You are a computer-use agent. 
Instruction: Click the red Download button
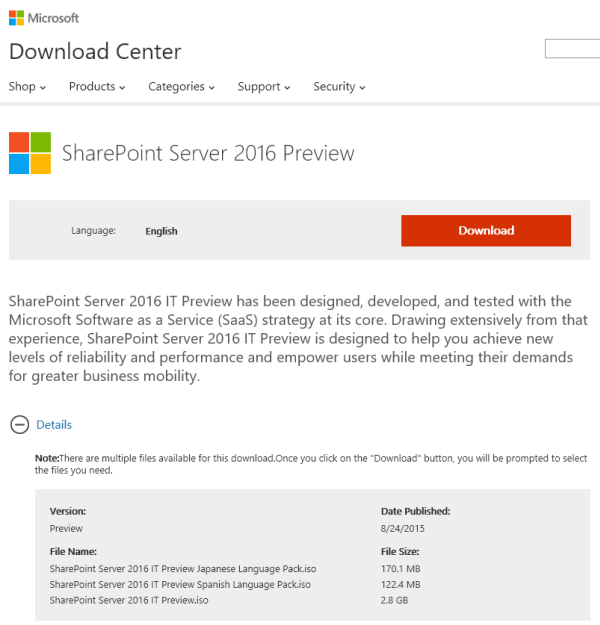[x=486, y=230]
